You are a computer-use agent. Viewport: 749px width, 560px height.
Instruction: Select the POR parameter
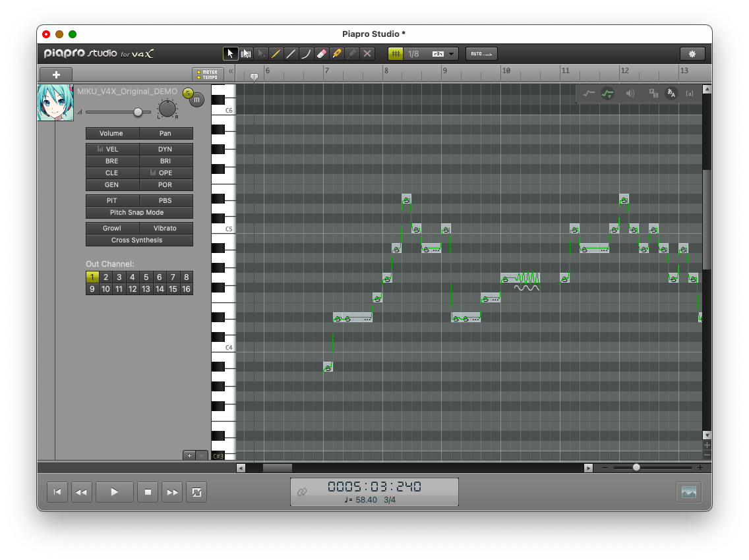point(165,185)
